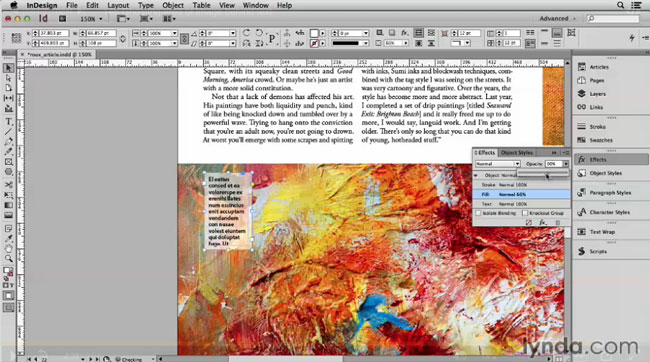Select the Note tool

[x=8, y=228]
